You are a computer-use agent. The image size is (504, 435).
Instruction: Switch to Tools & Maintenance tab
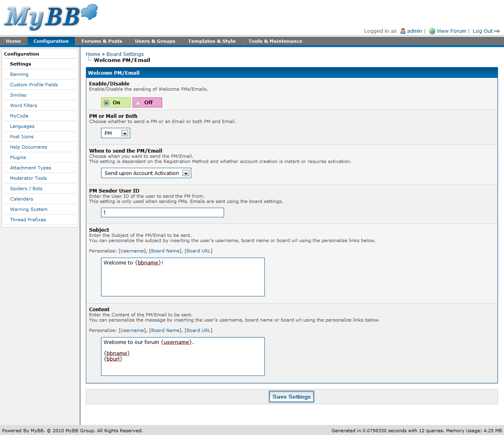point(275,41)
